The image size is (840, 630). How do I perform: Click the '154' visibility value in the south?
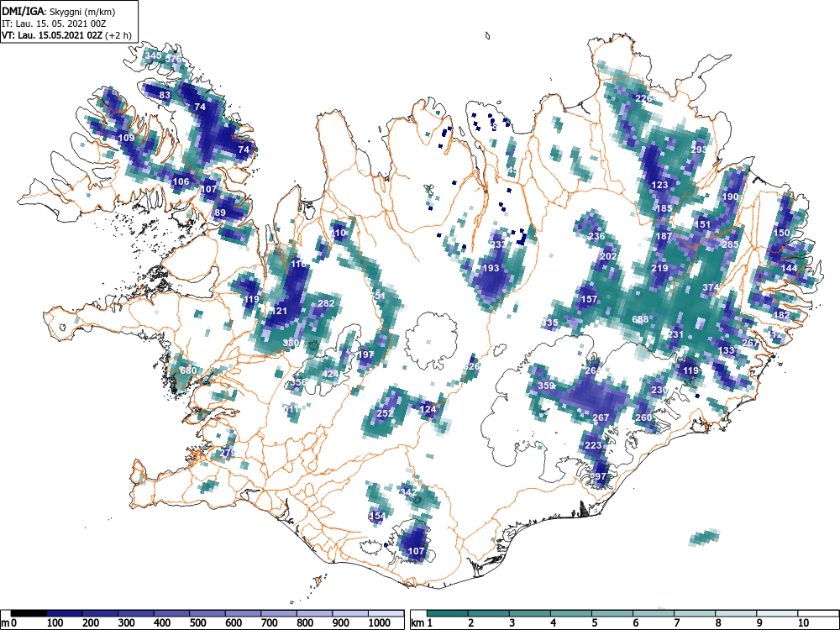377,516
